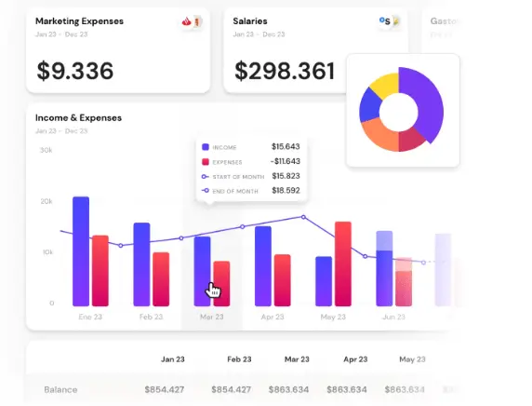Click the 'Apr 23' chart axis label
The width and height of the screenshot is (532, 406).
(x=273, y=317)
